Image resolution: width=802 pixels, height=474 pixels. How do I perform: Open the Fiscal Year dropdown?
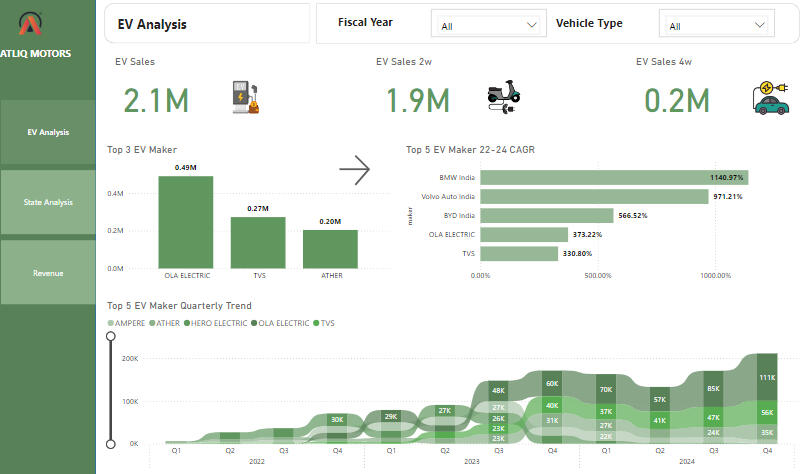(x=489, y=26)
